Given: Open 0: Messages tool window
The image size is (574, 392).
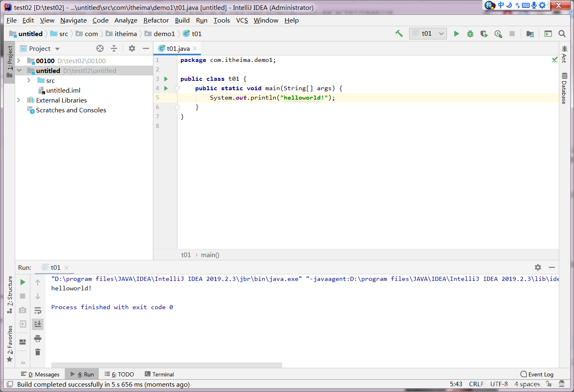Looking at the screenshot, I should pyautogui.click(x=40, y=374).
